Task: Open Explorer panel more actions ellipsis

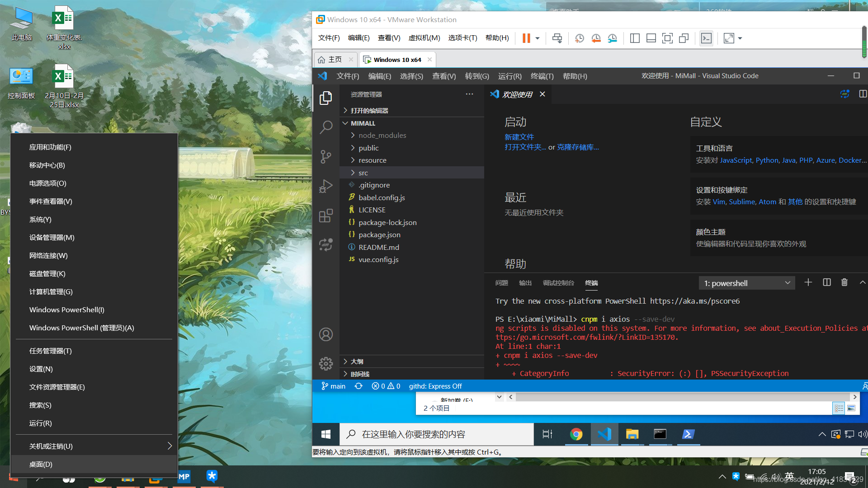Action: [x=469, y=94]
